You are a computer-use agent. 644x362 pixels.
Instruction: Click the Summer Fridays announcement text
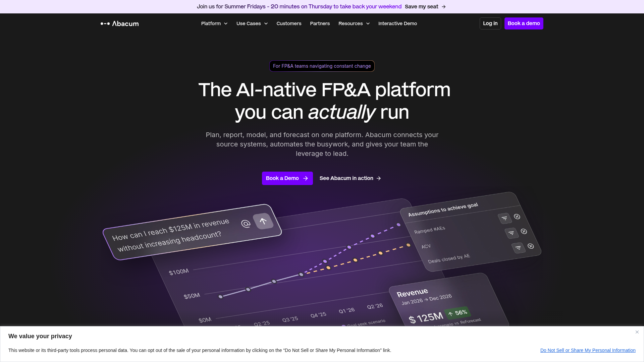299,7
